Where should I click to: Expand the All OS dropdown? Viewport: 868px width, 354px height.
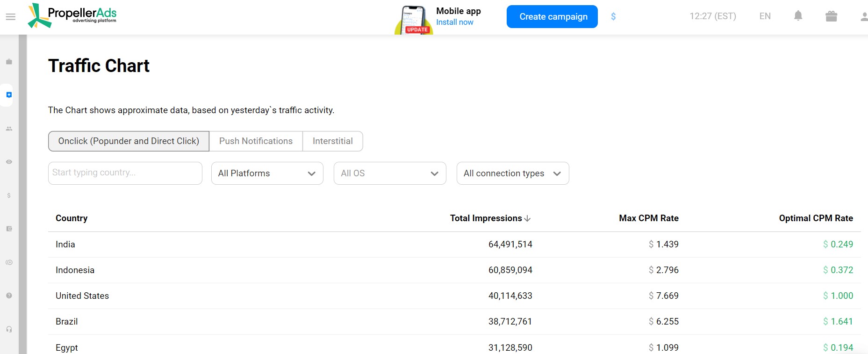[x=390, y=173]
